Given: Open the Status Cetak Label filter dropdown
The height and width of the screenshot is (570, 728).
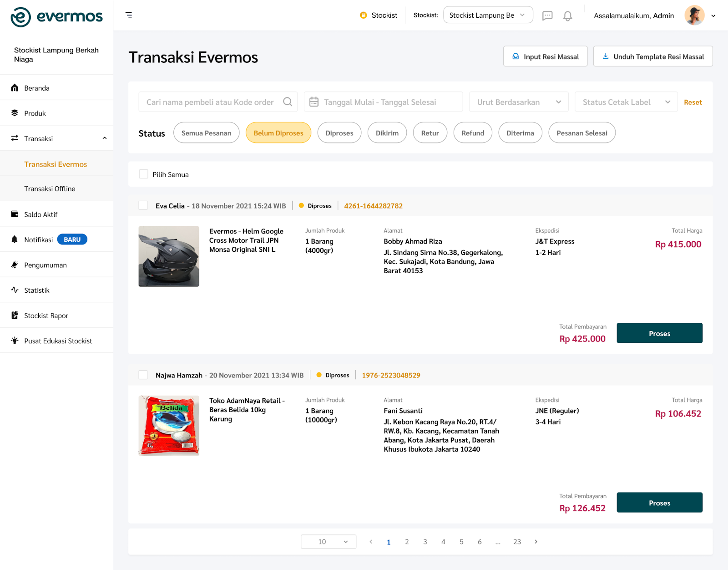Looking at the screenshot, I should pos(626,102).
